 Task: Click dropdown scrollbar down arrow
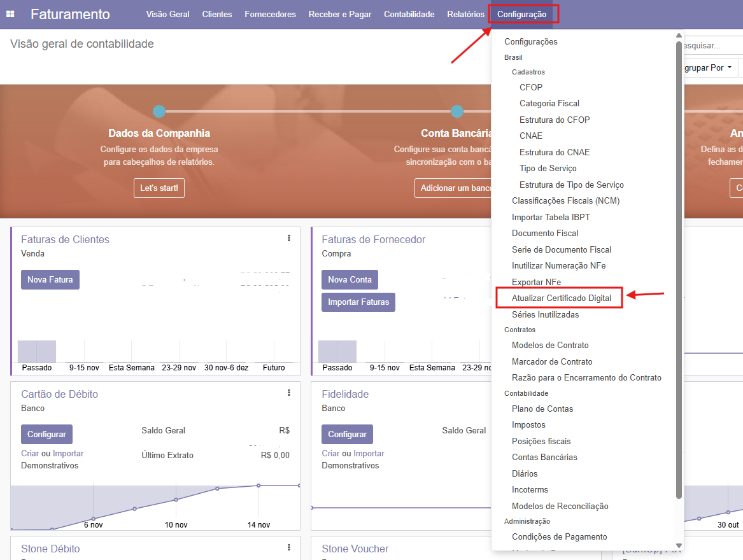679,545
